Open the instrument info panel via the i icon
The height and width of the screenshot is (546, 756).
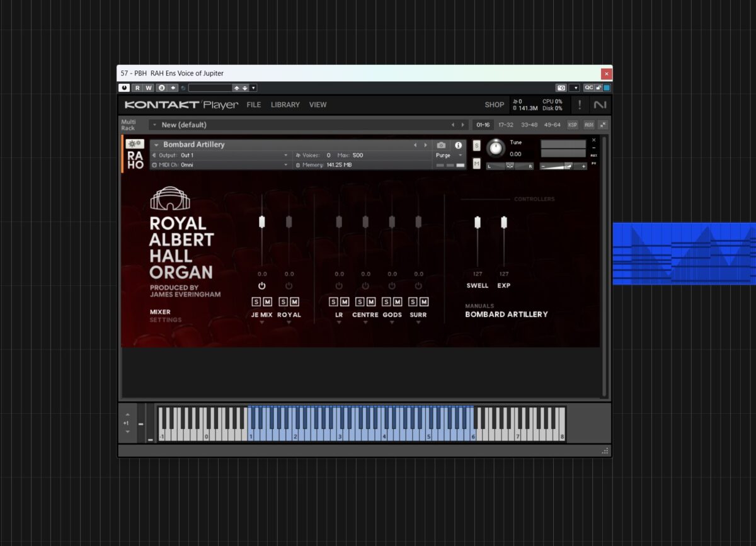point(459,145)
